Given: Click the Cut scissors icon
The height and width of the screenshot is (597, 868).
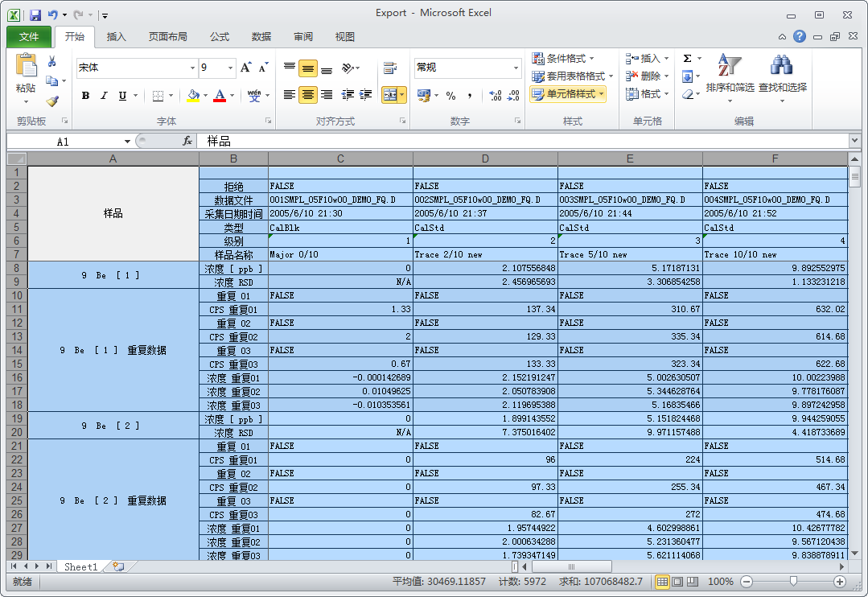Looking at the screenshot, I should pos(52,61).
